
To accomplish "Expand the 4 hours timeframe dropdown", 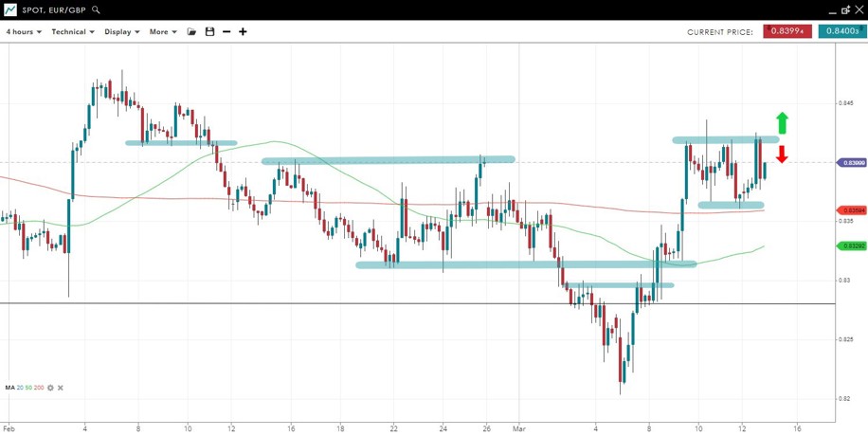I will point(24,31).
